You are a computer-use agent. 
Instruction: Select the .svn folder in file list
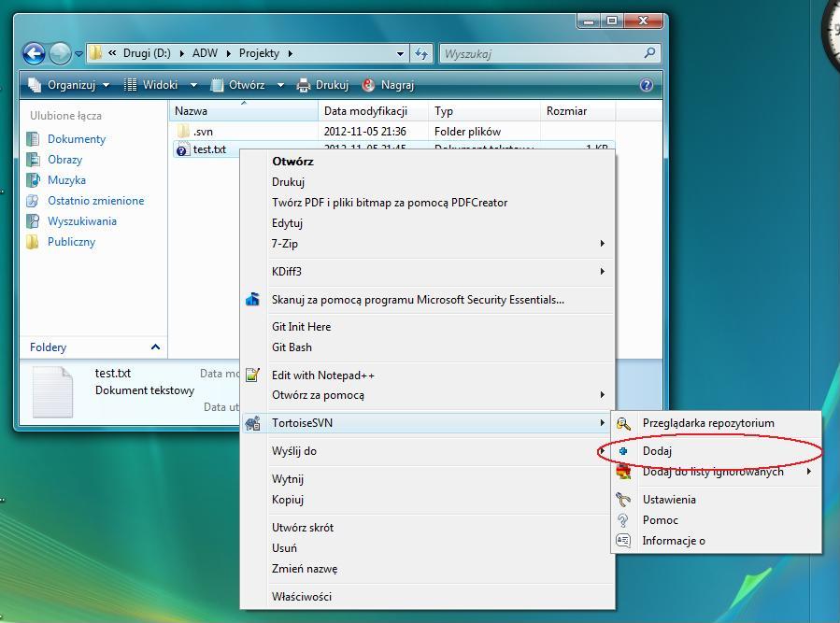pyautogui.click(x=203, y=132)
